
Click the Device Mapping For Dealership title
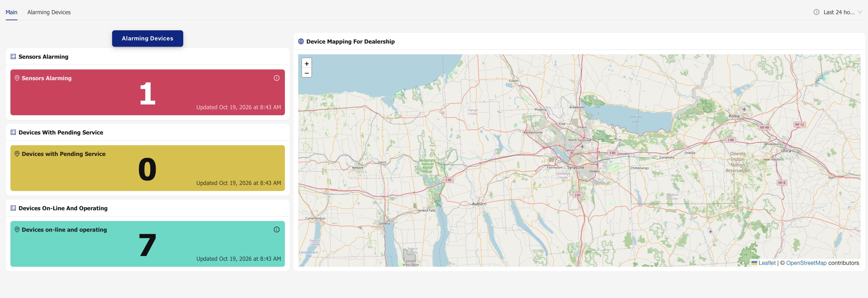coord(350,41)
